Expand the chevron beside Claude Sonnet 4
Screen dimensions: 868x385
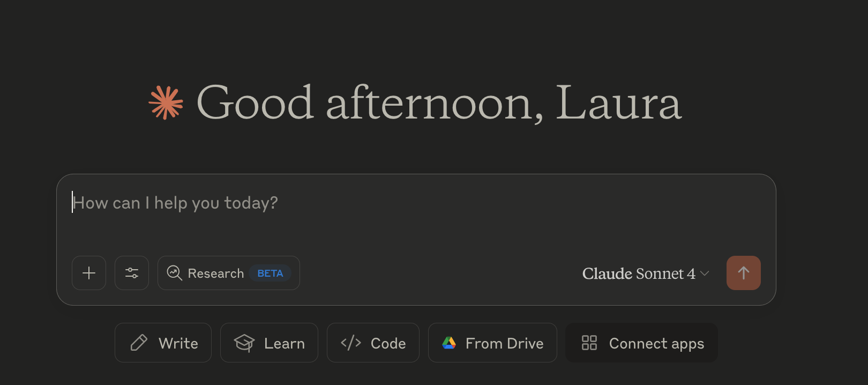[705, 273]
